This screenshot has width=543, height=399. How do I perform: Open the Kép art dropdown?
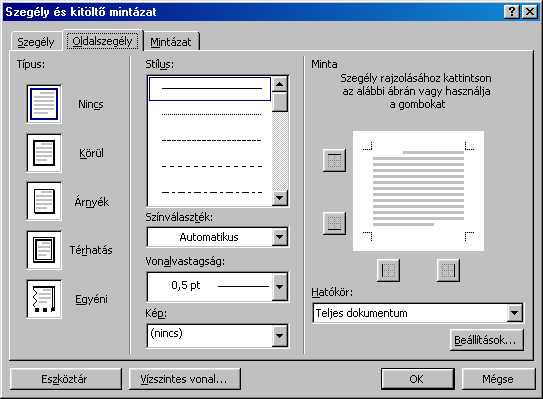pos(279,335)
